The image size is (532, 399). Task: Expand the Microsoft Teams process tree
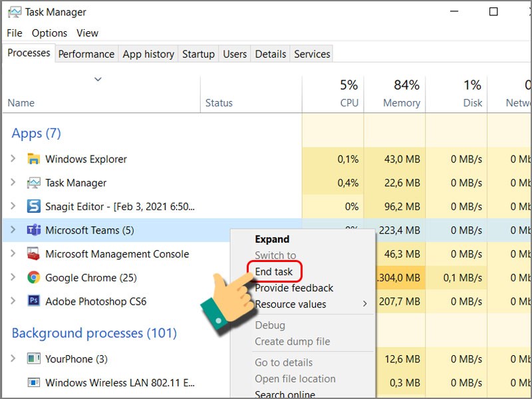coord(15,230)
